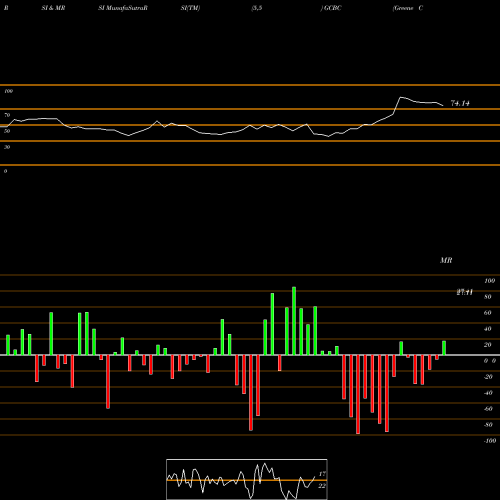Click the tallest green MR histogram bar
This screenshot has width=500, height=500.
pos(294,321)
